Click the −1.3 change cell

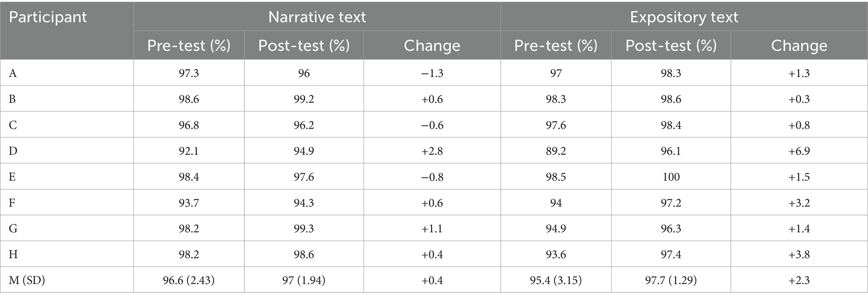click(x=432, y=73)
